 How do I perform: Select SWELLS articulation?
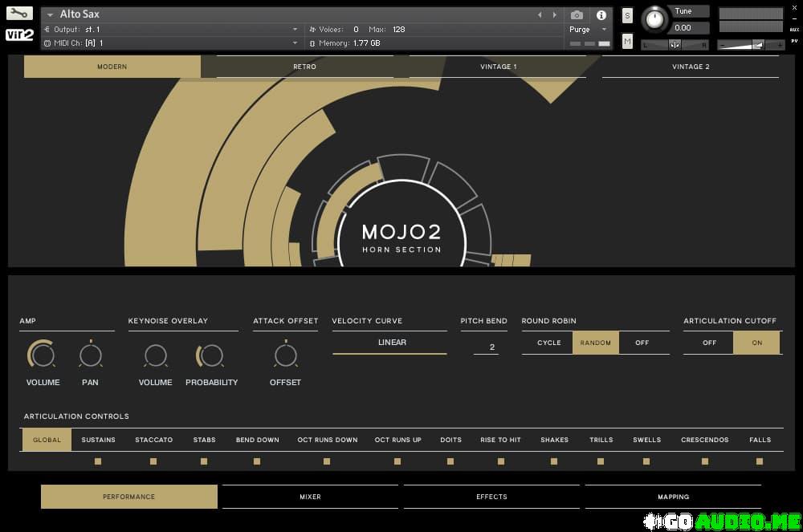[x=646, y=440]
